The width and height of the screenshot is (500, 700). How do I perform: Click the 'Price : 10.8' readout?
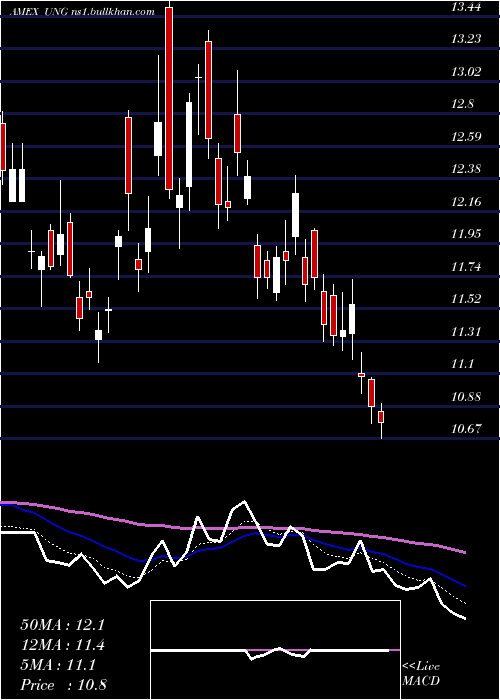click(x=62, y=685)
